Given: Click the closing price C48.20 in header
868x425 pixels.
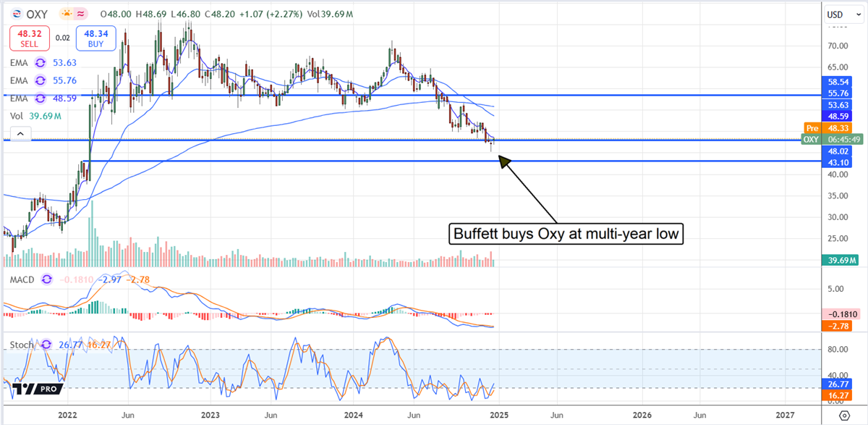Looking at the screenshot, I should click(221, 13).
